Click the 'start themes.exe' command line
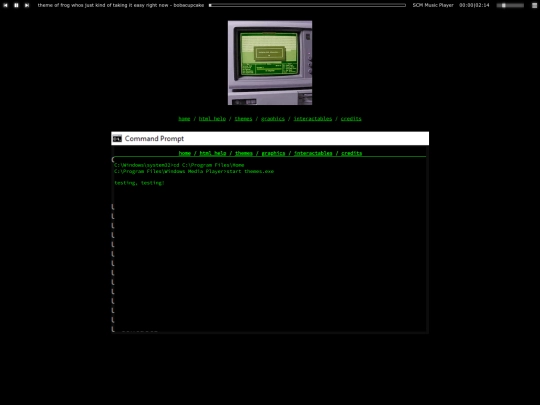Viewport: 540px width, 405px height. click(194, 171)
